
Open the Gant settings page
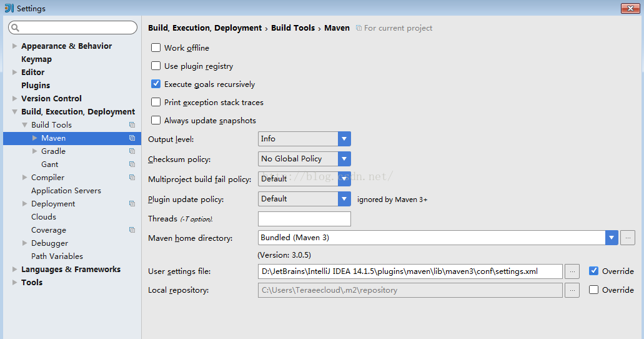[x=50, y=164]
